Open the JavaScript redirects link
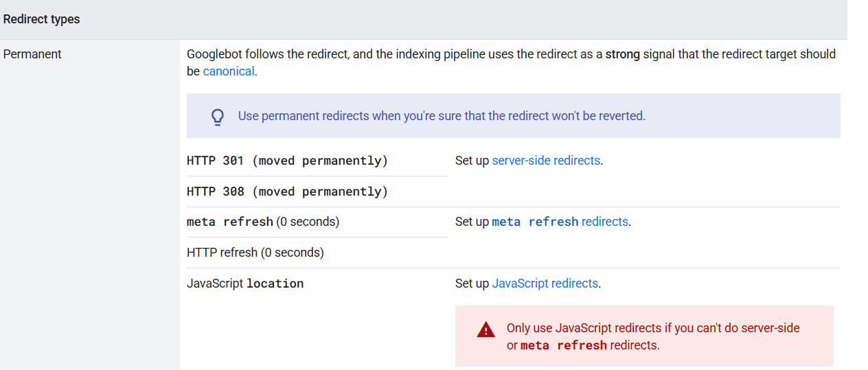The width and height of the screenshot is (868, 370). (545, 283)
